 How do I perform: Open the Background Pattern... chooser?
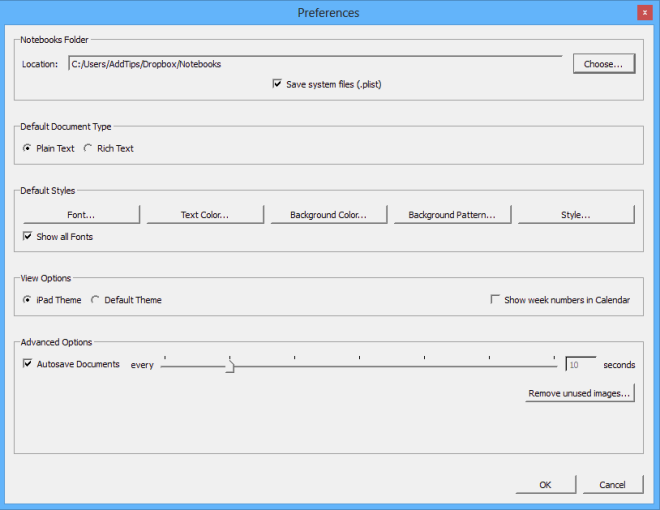click(452, 215)
